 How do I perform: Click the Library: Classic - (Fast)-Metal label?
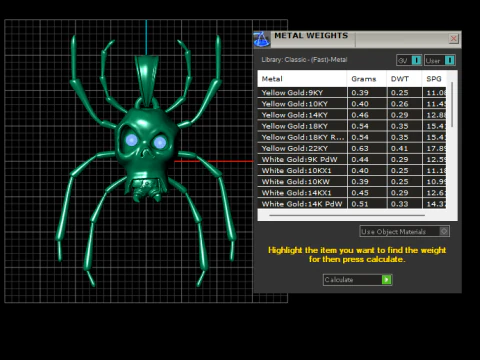point(304,60)
